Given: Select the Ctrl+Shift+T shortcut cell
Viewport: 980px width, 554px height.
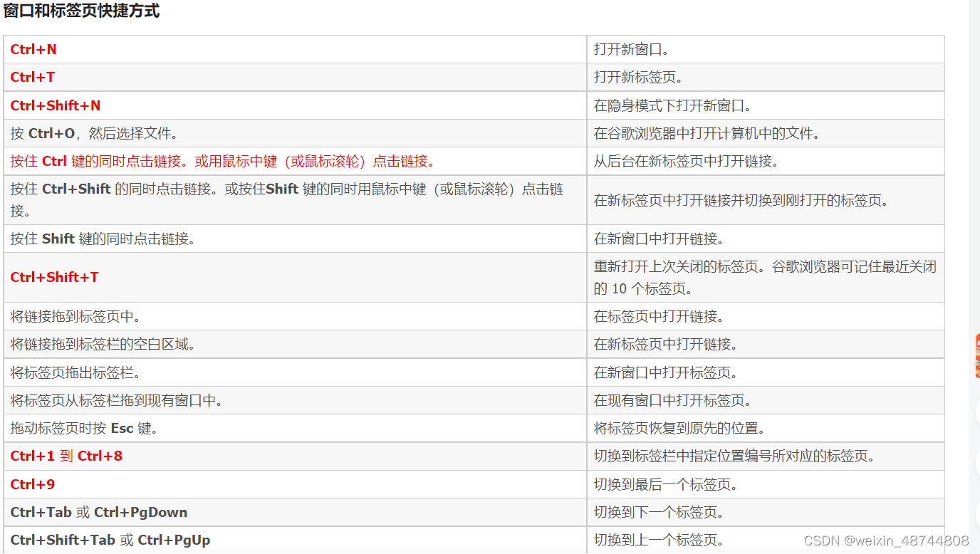Looking at the screenshot, I should click(295, 278).
